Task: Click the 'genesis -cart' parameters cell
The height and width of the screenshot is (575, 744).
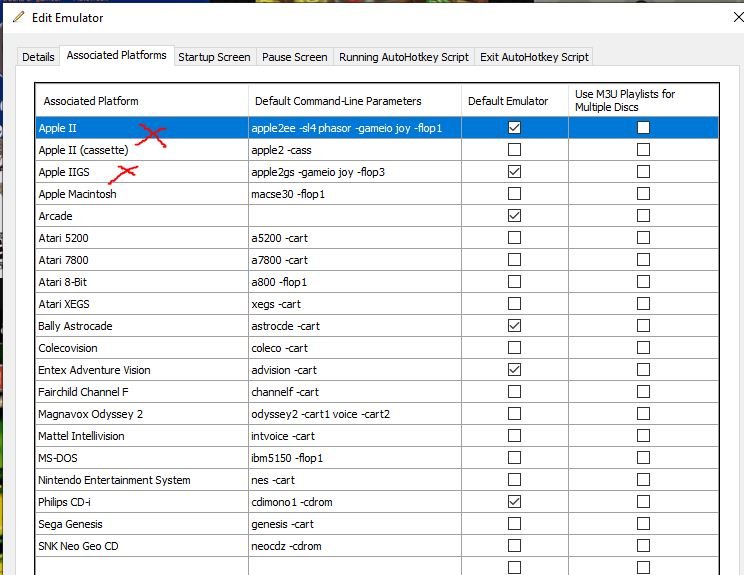Action: click(x=354, y=524)
